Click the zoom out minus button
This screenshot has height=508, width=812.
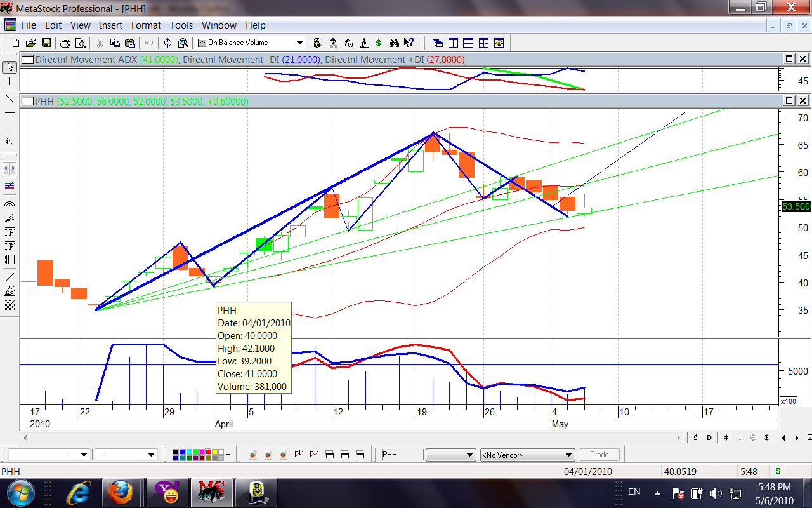click(753, 438)
